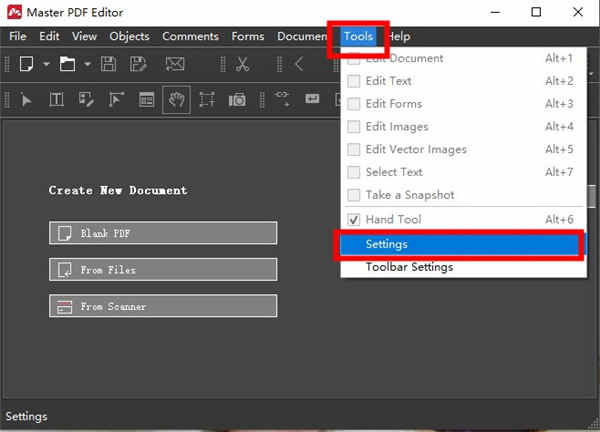Click the text field form tool icon
600x432 pixels.
tap(312, 99)
